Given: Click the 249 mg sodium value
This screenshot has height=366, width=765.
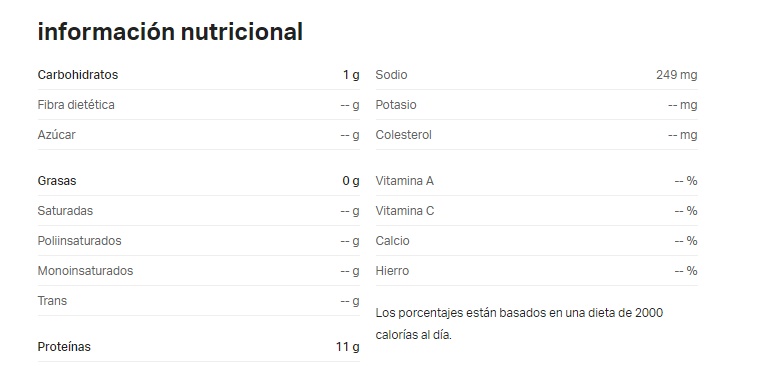Looking at the screenshot, I should (677, 75).
